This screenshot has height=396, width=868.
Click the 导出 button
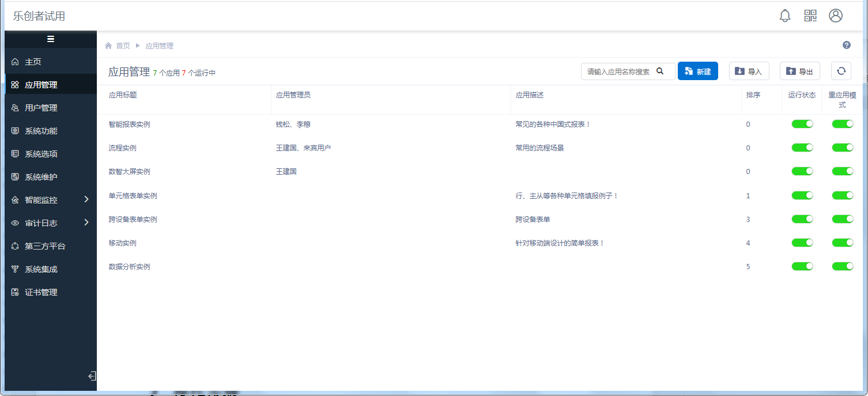[799, 71]
